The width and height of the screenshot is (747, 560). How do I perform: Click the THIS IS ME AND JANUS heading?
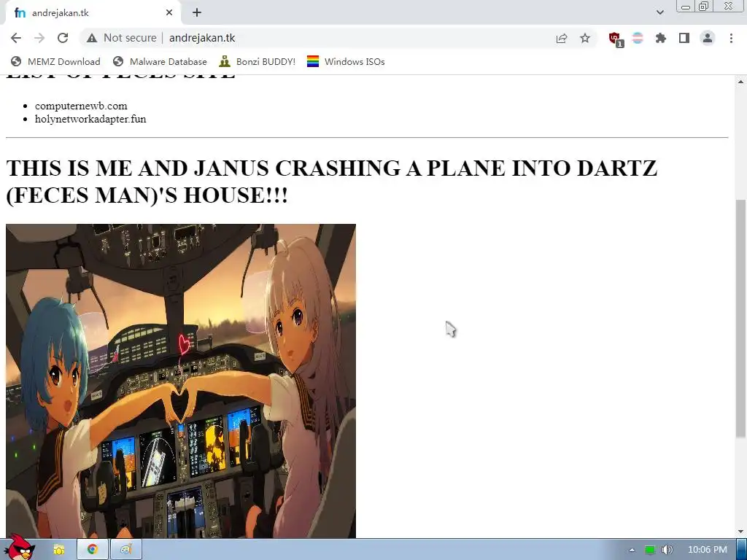point(332,182)
